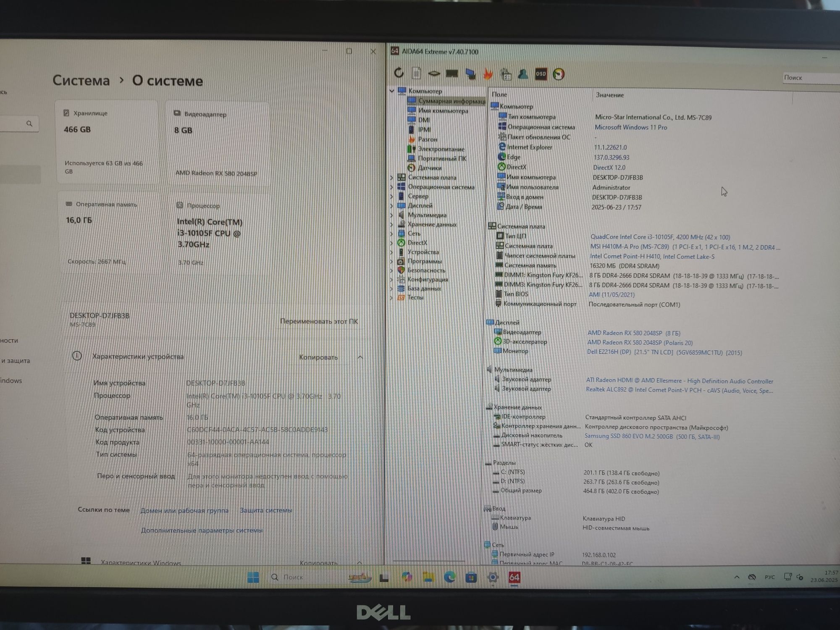Collapse Характеристики устройства section chevron
The width and height of the screenshot is (840, 630).
pos(360,357)
